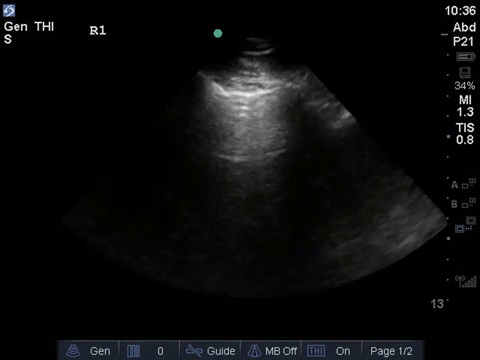Check the battery status icon
The image size is (480, 360).
[466, 57]
